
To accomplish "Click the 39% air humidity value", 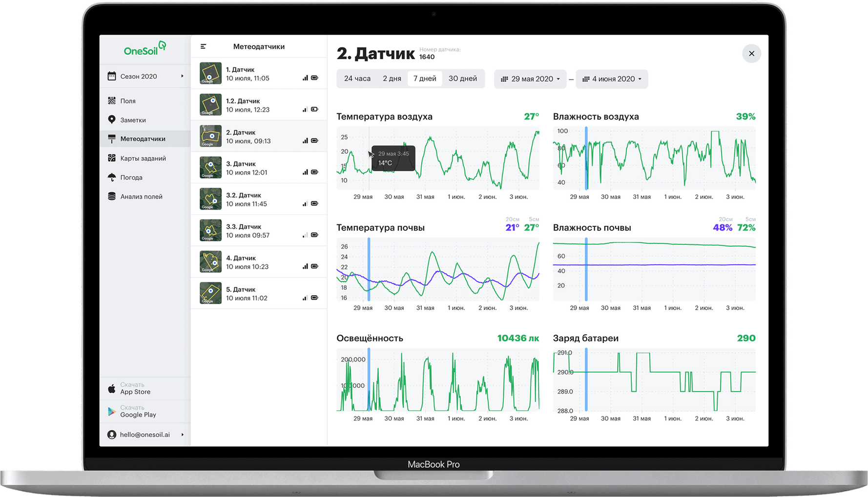I will 745,117.
